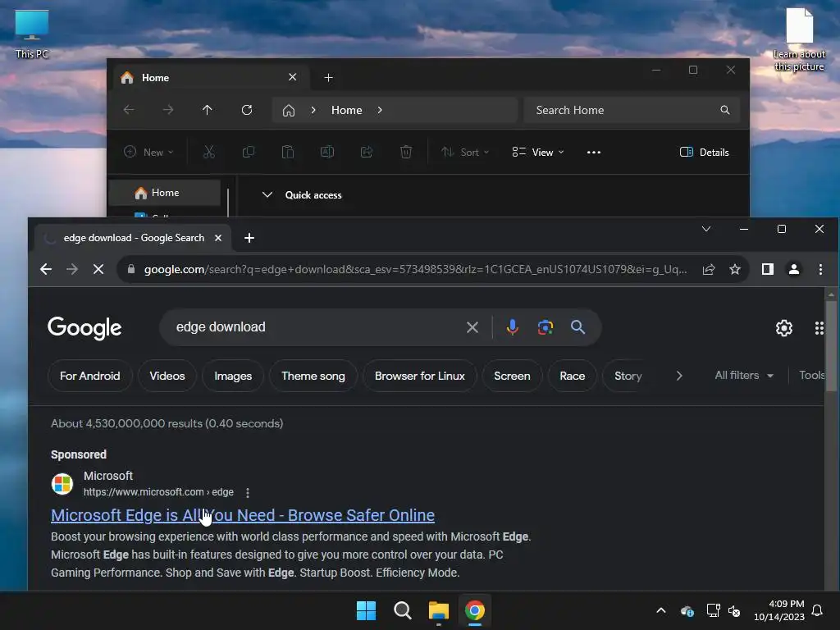840x630 pixels.
Task: Open Google quick settings gear
Action: (x=783, y=328)
